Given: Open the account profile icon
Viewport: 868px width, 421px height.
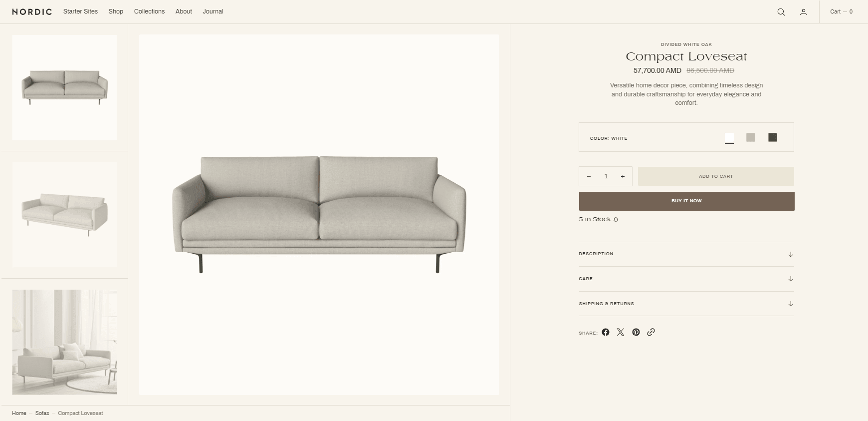Looking at the screenshot, I should coord(804,12).
